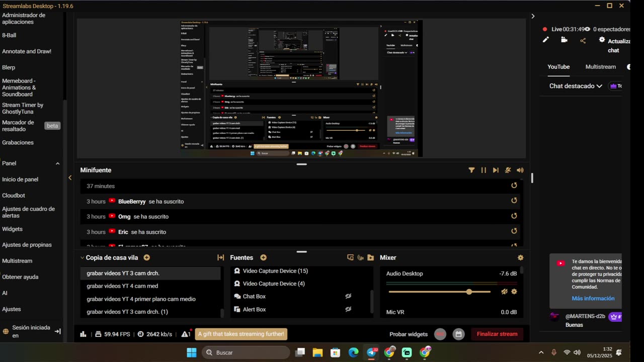Share the live stream link
The image size is (644, 362).
point(583,41)
